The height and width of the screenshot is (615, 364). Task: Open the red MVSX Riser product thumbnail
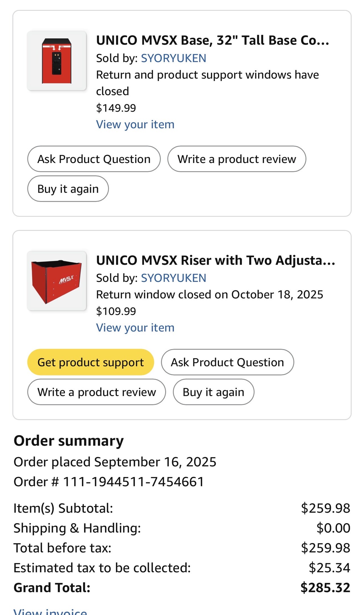click(x=57, y=281)
